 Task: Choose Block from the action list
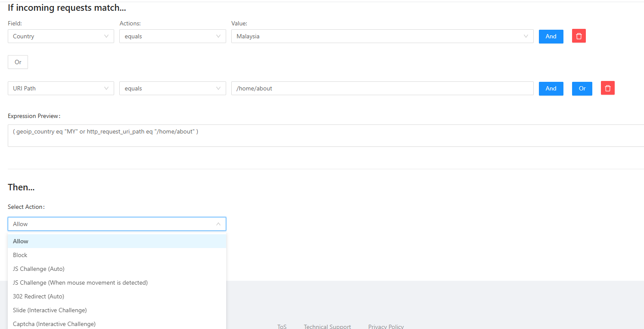pyautogui.click(x=20, y=255)
